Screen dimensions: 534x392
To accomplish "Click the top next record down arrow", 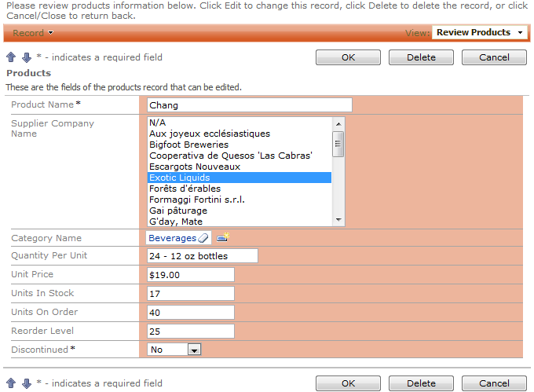I will click(x=26, y=57).
